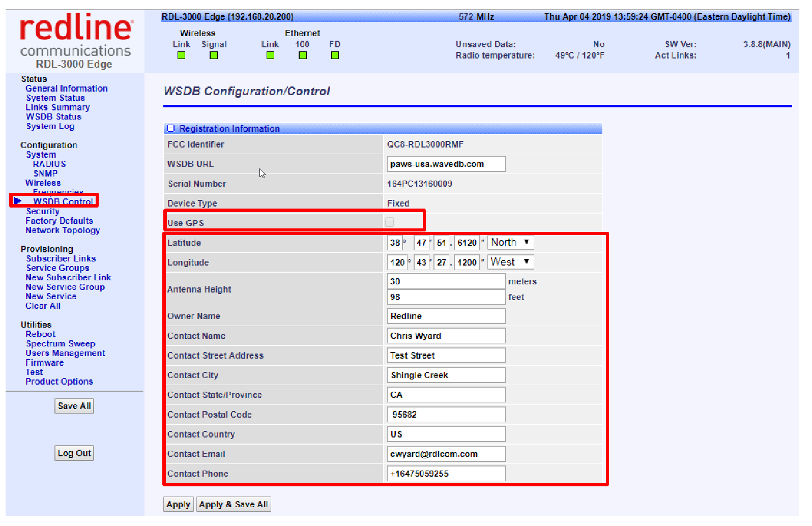
Task: Open Subscriber Links provisioning
Action: coord(61,259)
